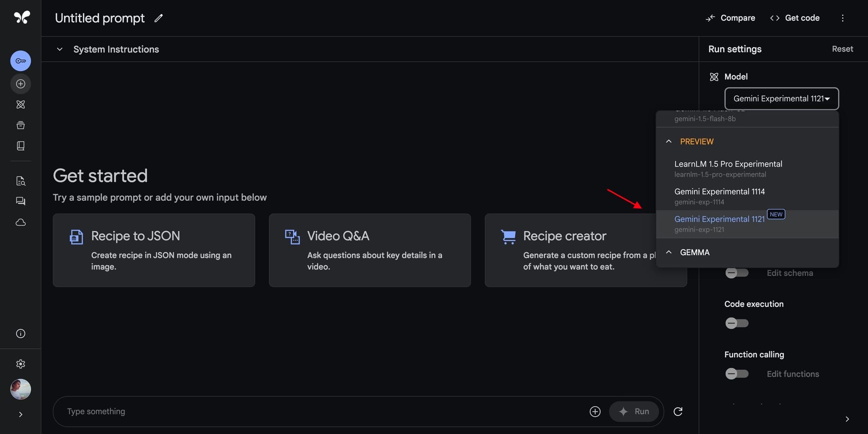
Task: Open the API key panel
Action: 20,61
